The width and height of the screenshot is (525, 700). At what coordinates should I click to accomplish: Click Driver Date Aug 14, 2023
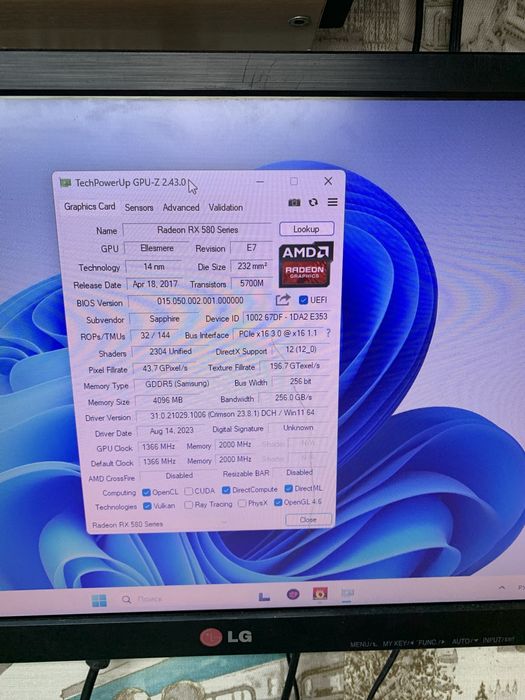tap(171, 431)
